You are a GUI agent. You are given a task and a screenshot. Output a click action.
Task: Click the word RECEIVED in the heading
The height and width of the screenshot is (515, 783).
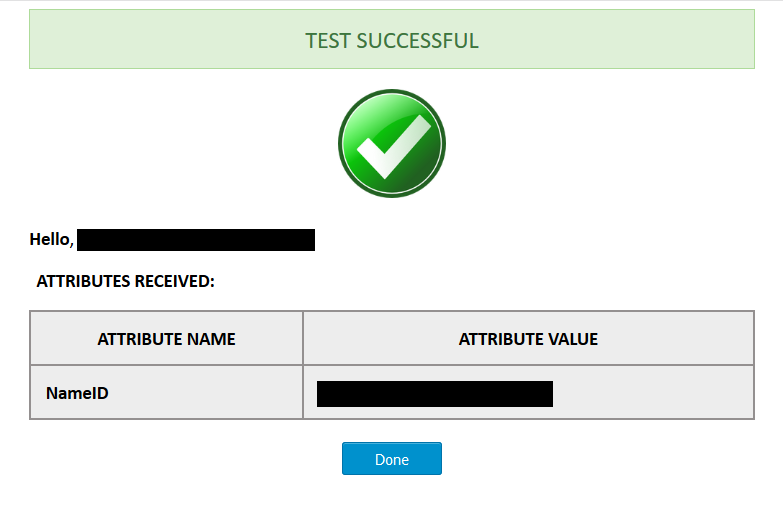(x=174, y=281)
